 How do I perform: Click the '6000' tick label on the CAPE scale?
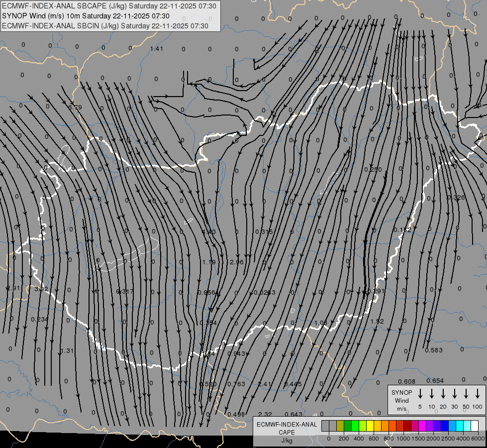[478, 439]
